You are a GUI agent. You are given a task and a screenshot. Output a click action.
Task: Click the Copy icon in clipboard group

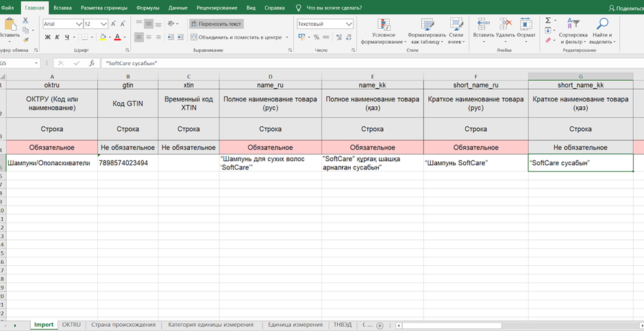pos(25,30)
